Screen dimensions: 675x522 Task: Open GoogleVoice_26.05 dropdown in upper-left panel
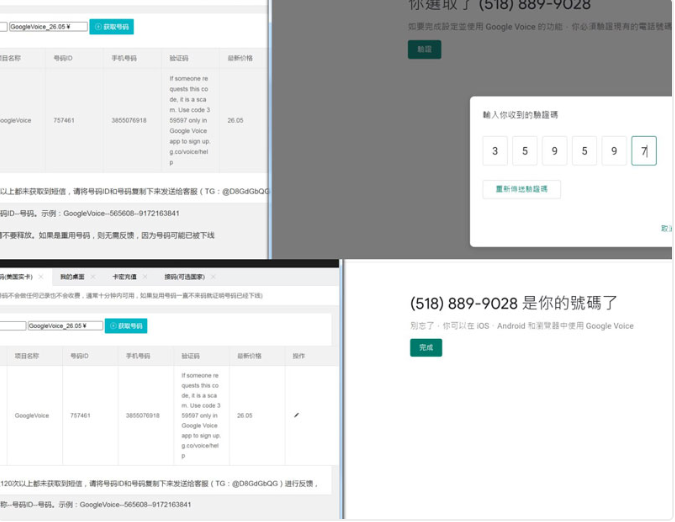tap(48, 27)
